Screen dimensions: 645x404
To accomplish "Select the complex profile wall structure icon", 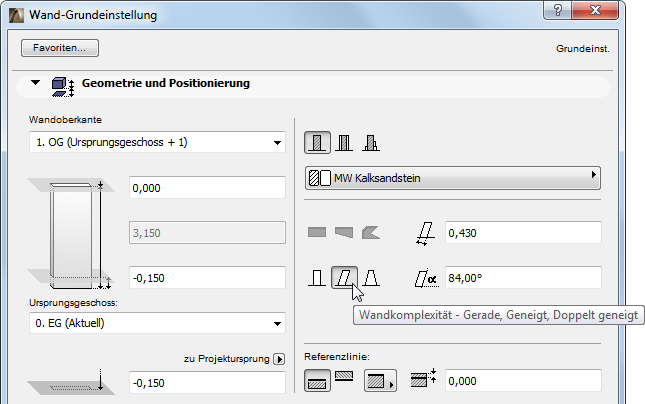I will 371,143.
